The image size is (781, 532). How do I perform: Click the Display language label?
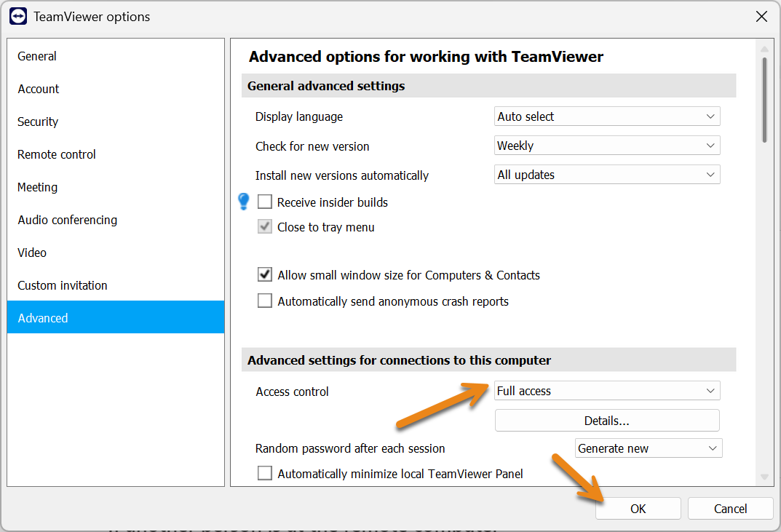click(299, 116)
